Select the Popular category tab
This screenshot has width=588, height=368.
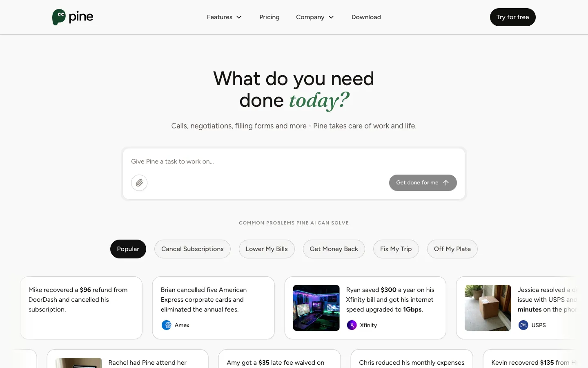click(128, 249)
